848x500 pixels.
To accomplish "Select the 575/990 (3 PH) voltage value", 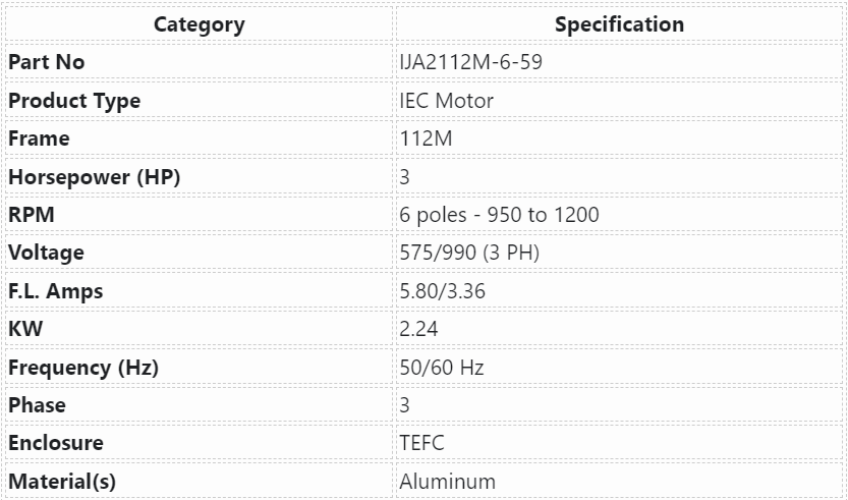I will (x=469, y=253).
